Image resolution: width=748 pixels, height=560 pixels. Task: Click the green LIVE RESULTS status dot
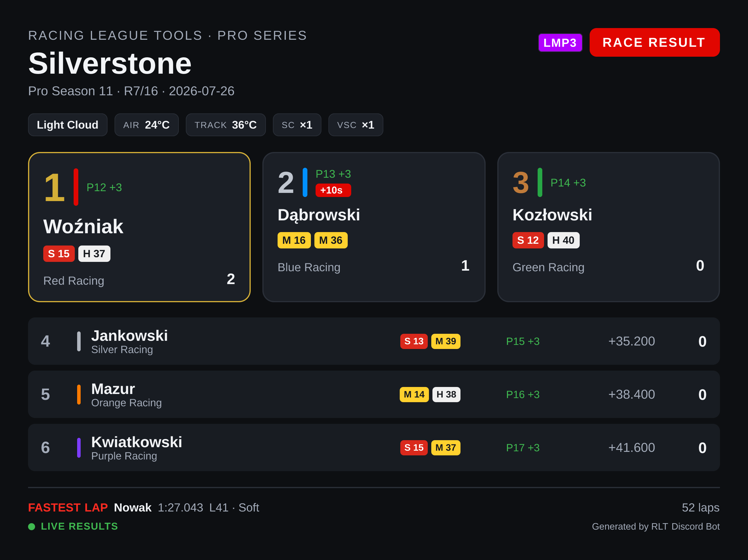(32, 526)
